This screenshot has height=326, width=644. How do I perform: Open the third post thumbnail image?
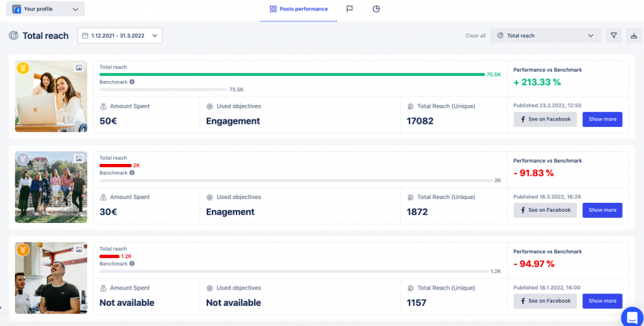tap(51, 278)
